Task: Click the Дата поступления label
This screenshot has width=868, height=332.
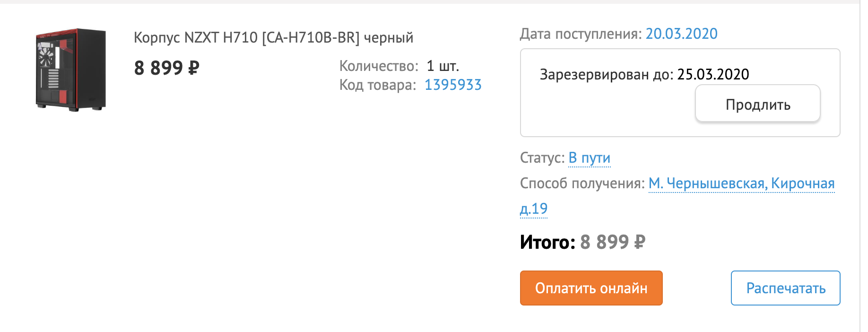Action: pyautogui.click(x=581, y=34)
